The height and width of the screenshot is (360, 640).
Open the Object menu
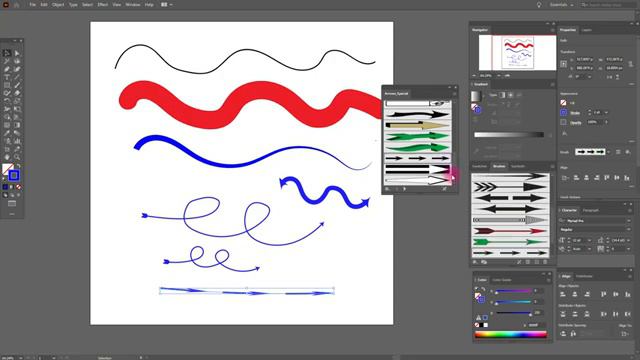coord(58,4)
